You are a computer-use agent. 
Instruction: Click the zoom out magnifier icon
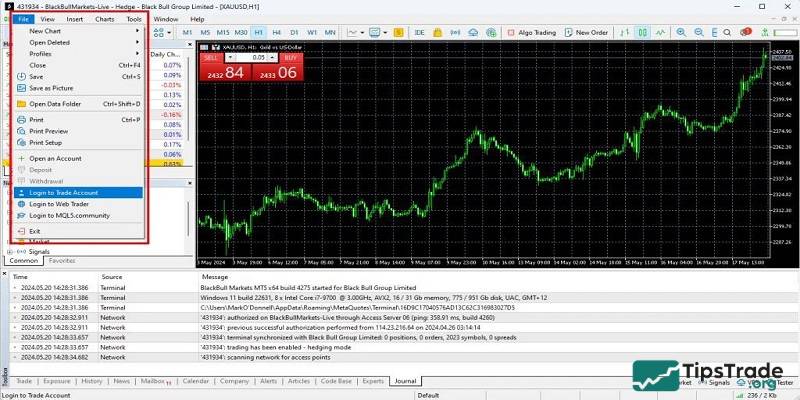tap(698, 32)
